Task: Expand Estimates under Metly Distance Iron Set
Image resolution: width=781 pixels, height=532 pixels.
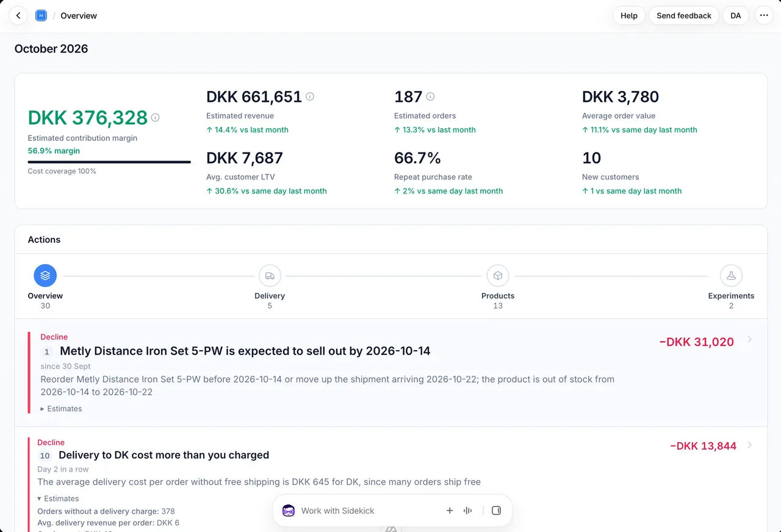Action: tap(61, 409)
